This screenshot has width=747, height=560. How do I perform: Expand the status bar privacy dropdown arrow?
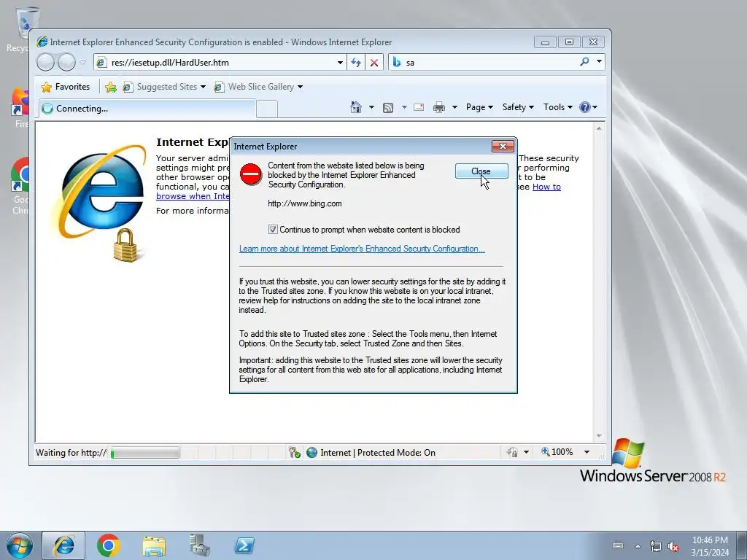coord(526,452)
